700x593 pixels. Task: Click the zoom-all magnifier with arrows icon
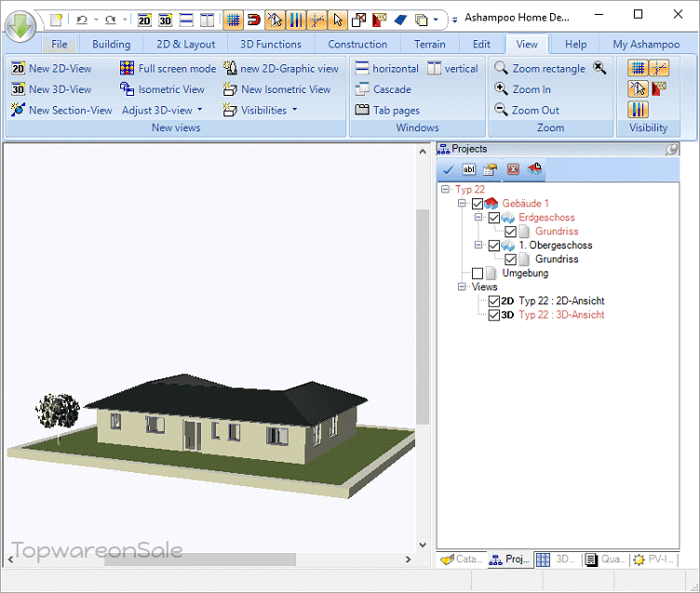click(599, 68)
